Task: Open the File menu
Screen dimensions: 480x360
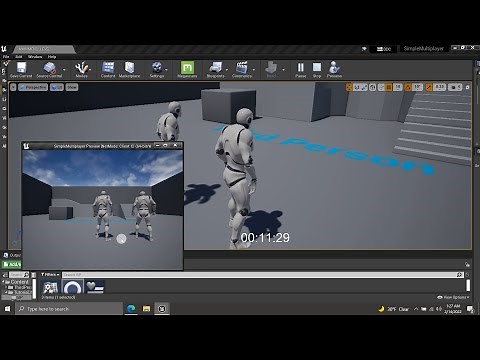Action: [x=6, y=57]
